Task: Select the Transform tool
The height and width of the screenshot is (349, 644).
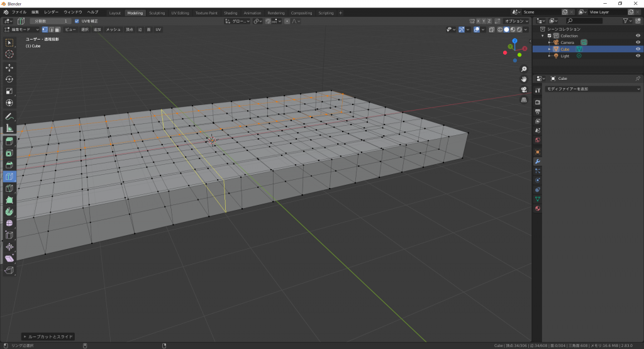Action: click(9, 102)
